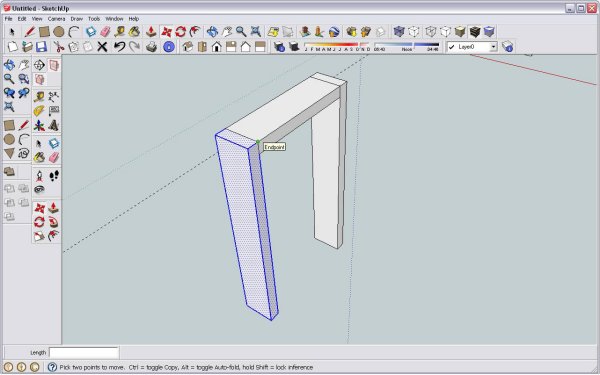Image resolution: width=600 pixels, height=375 pixels.
Task: Open the Window menu
Action: coord(114,19)
